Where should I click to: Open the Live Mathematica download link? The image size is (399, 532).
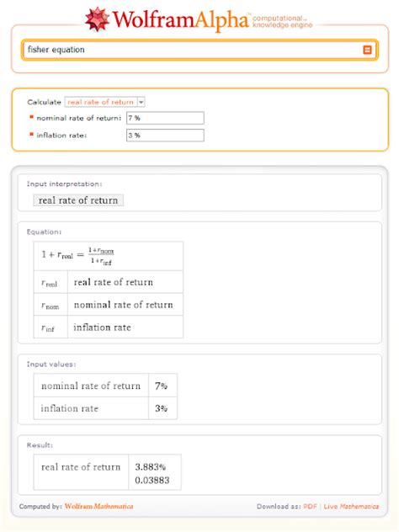click(351, 506)
